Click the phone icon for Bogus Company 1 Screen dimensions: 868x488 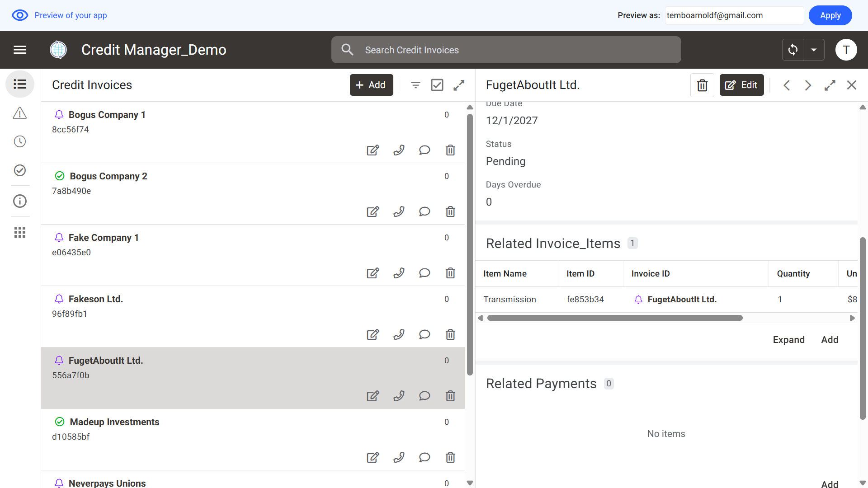pyautogui.click(x=399, y=150)
